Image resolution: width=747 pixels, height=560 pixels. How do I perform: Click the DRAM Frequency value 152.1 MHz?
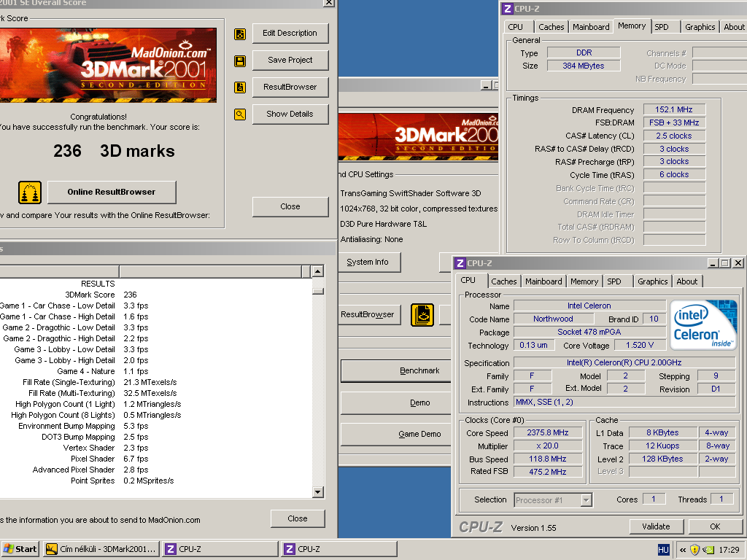673,109
